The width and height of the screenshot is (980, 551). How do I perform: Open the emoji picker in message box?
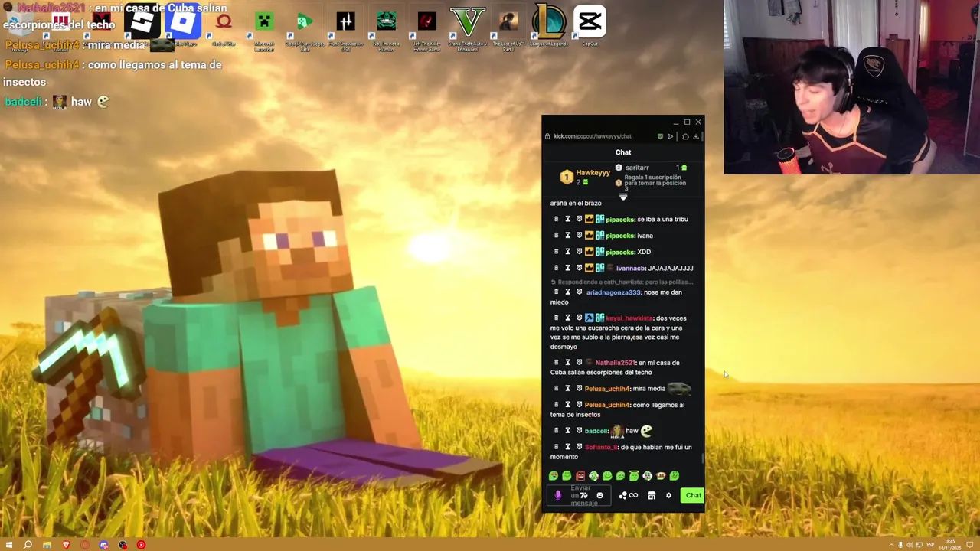pos(599,495)
